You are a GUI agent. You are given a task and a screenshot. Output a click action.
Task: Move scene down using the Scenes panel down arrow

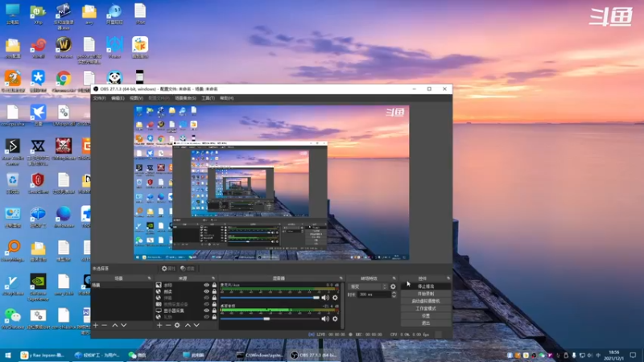[124, 325]
